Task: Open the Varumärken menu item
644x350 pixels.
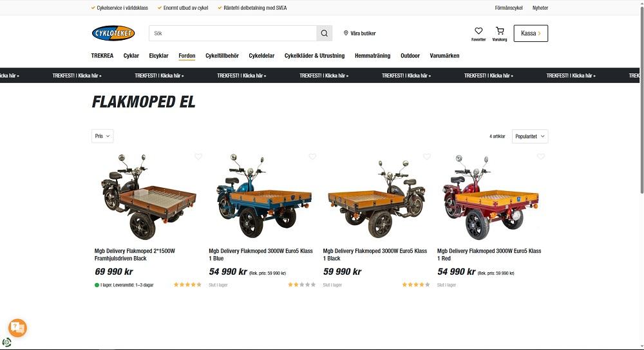Action: tap(444, 56)
